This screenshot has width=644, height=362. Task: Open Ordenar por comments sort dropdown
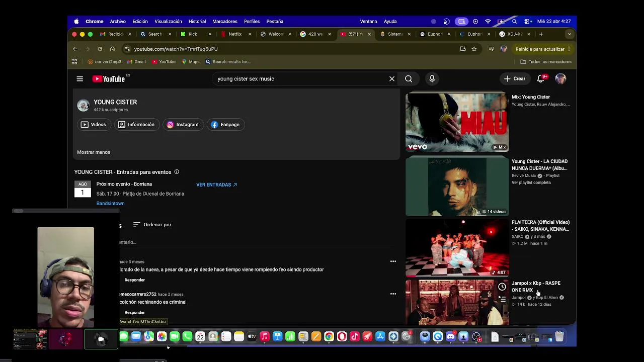tap(152, 225)
